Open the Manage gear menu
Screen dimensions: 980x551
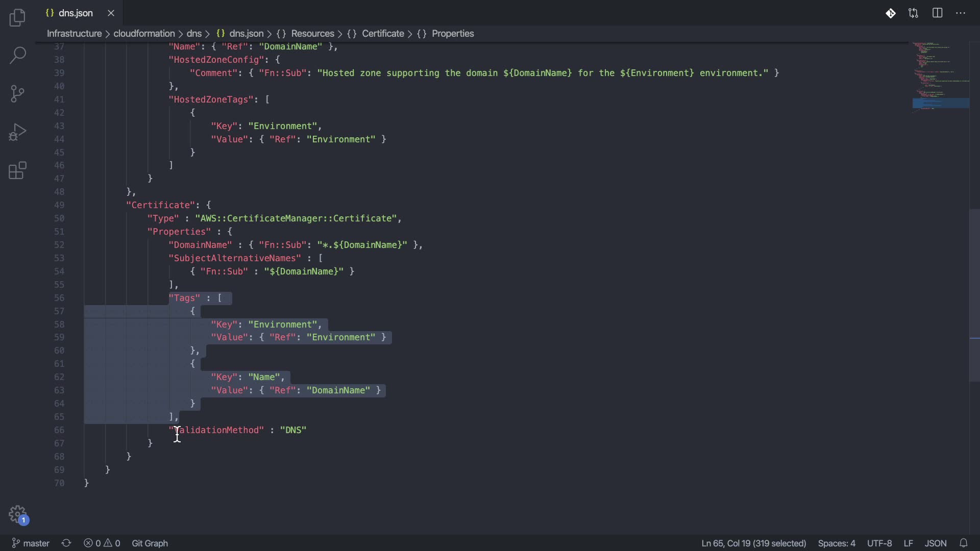point(17,514)
